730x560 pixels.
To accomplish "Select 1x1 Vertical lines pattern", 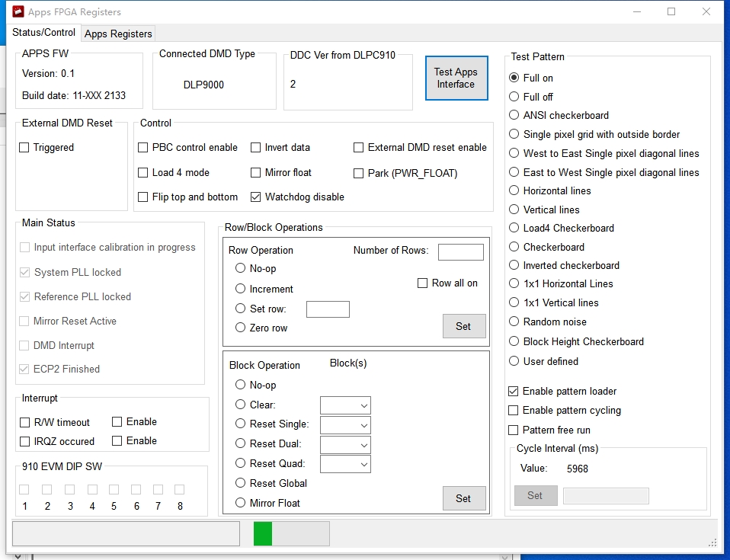I will (x=514, y=302).
